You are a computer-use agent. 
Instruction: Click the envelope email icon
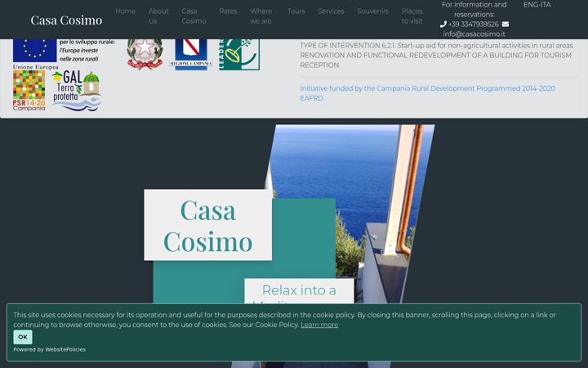tap(506, 24)
